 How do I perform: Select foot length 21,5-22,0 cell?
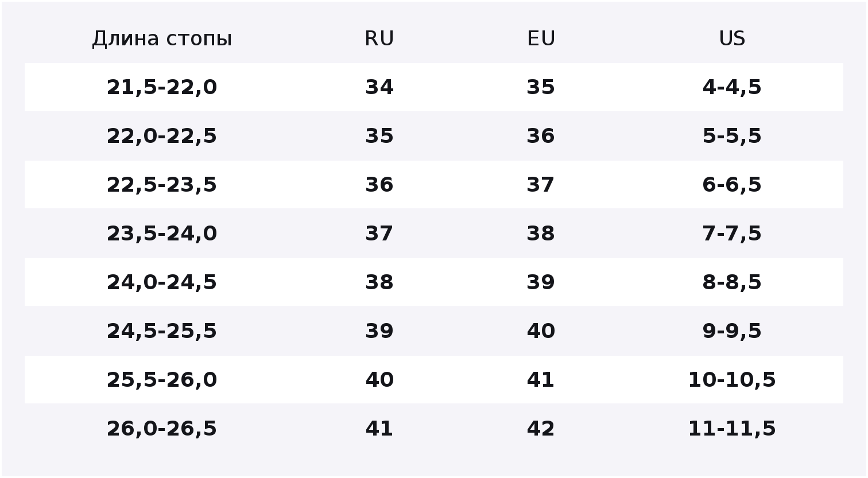(x=162, y=87)
